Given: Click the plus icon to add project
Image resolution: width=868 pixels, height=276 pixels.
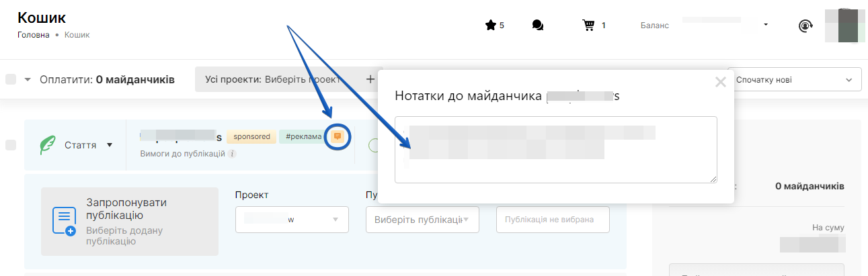Looking at the screenshot, I should point(370,79).
